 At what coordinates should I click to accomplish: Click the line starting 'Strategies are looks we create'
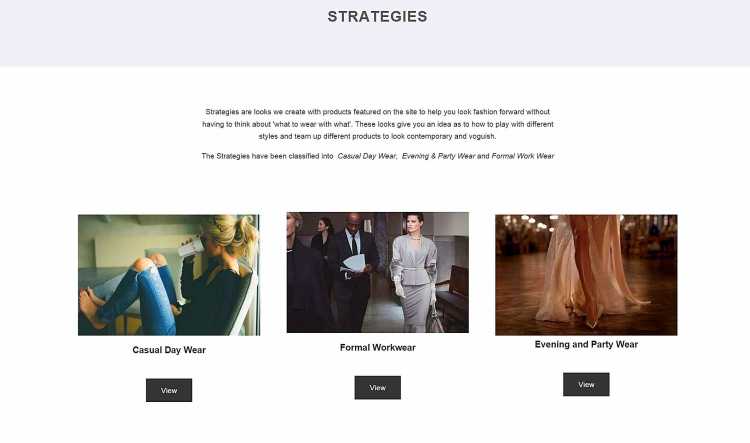[377, 112]
